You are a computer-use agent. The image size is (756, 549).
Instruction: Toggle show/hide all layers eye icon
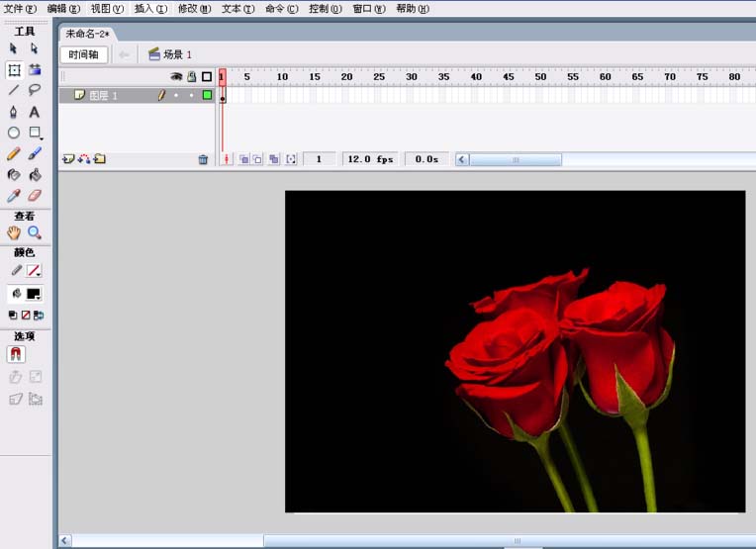[x=176, y=77]
